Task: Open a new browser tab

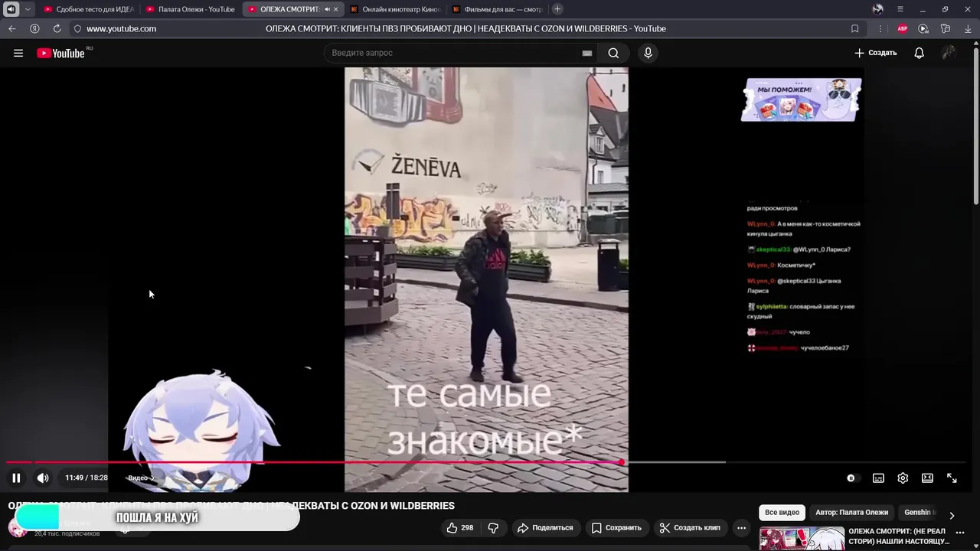Action: point(557,9)
